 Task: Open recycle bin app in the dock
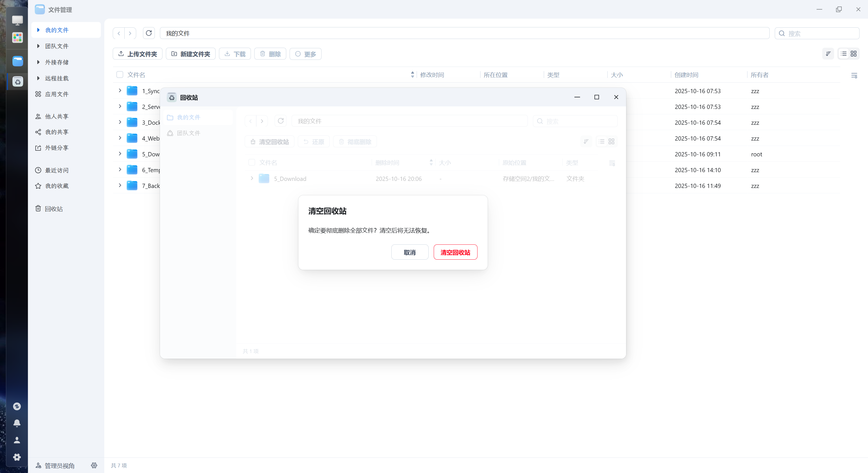click(x=18, y=82)
